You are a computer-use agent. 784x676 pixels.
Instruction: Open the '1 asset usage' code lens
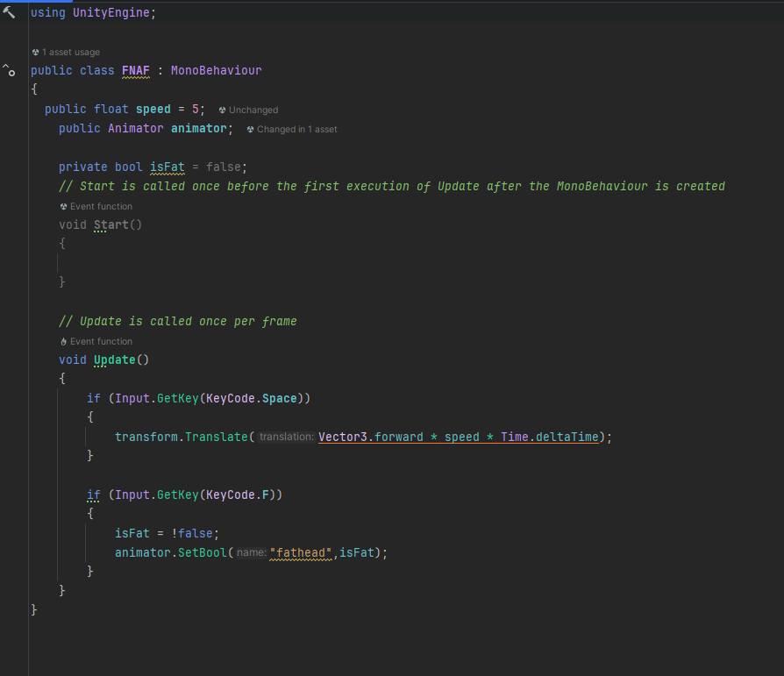pos(70,52)
